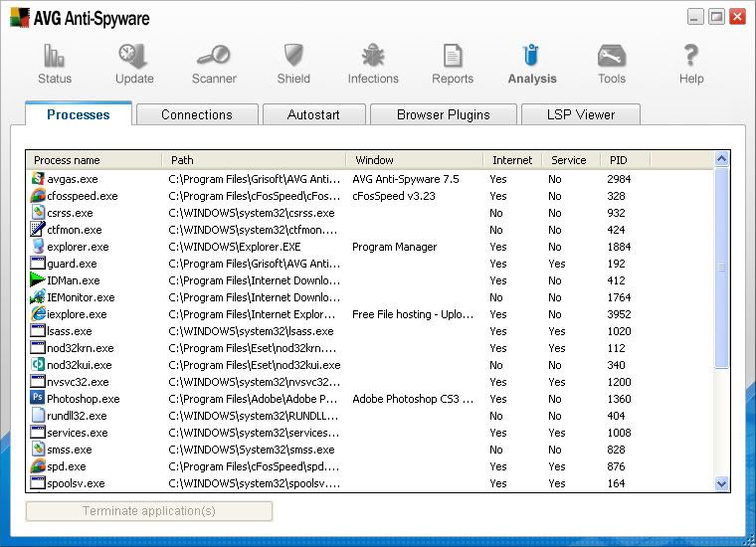Select the cfosspeed.exe process icon
The width and height of the screenshot is (756, 547).
(38, 195)
